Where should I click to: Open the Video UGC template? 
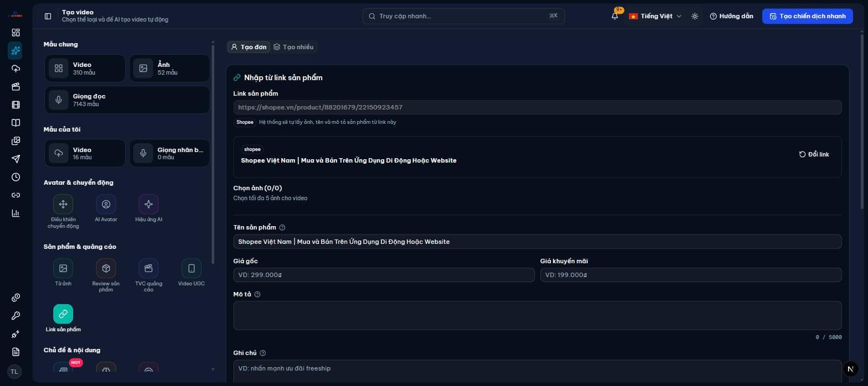pos(192,273)
